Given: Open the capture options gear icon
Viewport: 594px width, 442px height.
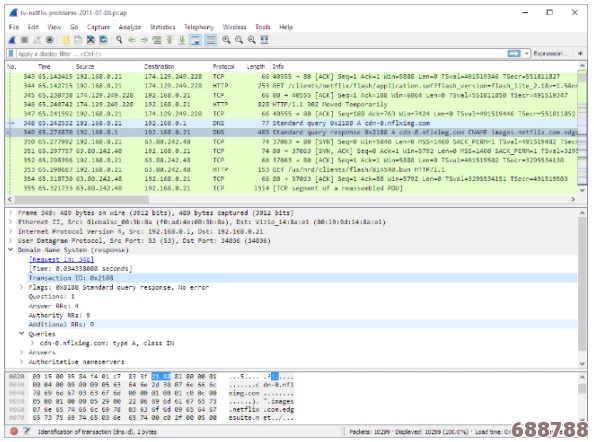Looking at the screenshot, I should click(x=50, y=40).
